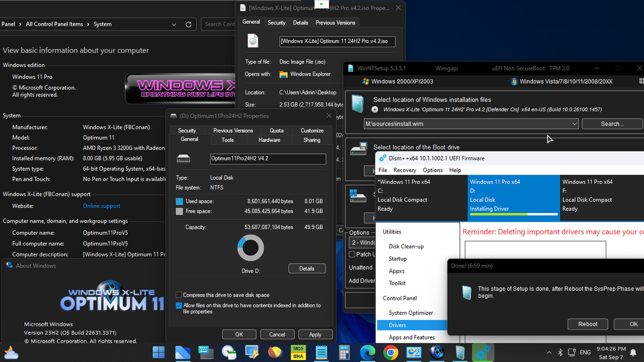
Task: Click the Installing Driver progress bar
Action: pyautogui.click(x=514, y=214)
